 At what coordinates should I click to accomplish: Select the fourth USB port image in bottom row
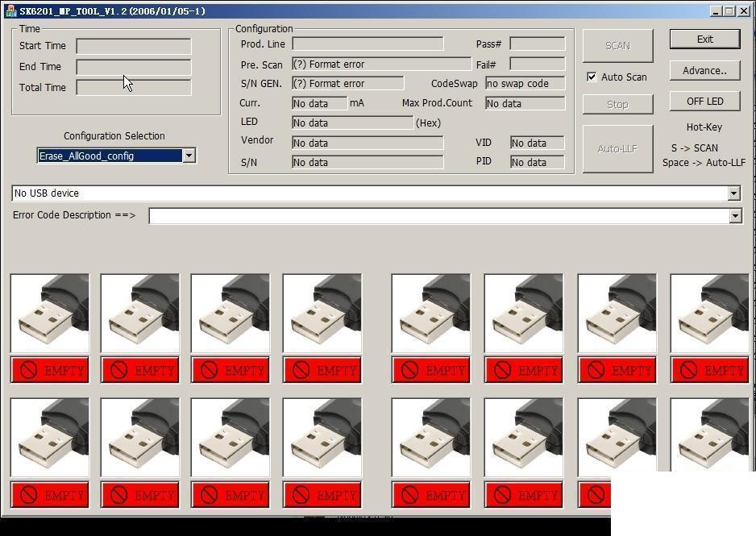point(322,438)
